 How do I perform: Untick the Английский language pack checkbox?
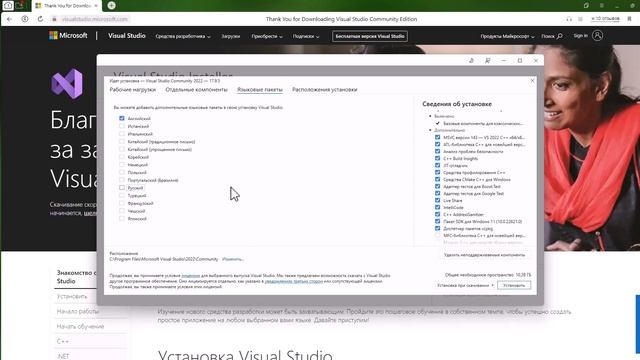tap(122, 118)
